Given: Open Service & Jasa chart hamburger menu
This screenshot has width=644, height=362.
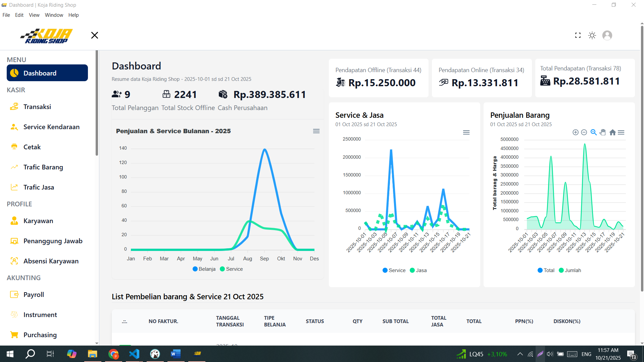Looking at the screenshot, I should pos(466,133).
